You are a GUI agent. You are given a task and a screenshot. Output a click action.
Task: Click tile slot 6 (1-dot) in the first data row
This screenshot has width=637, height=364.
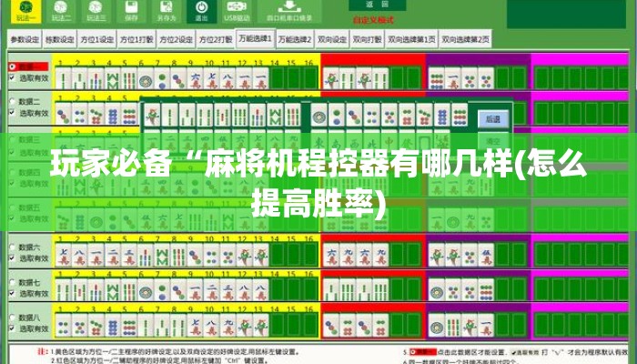click(145, 78)
